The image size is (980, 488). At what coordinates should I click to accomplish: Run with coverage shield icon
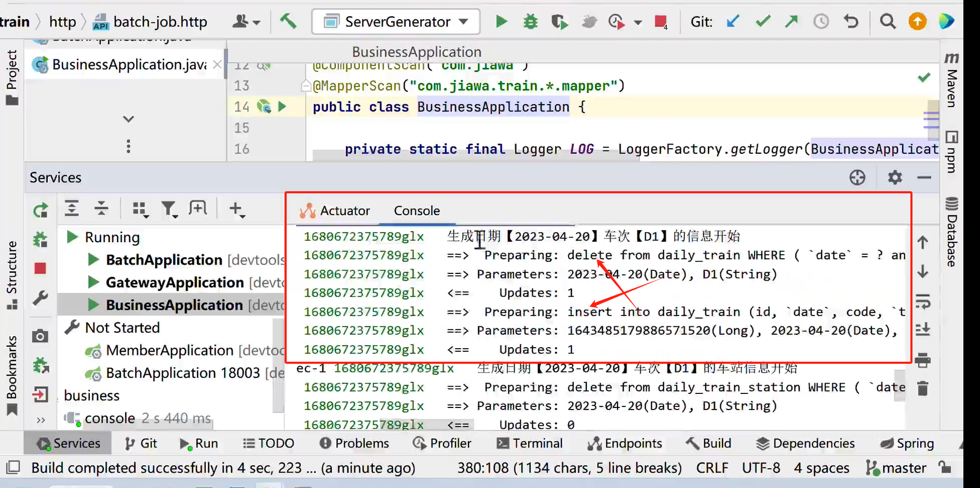(x=559, y=21)
